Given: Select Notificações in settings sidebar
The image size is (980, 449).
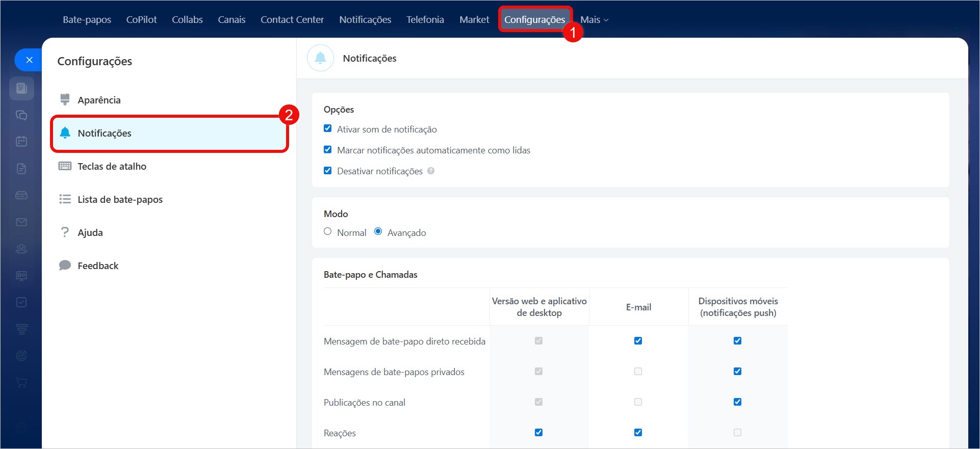Looking at the screenshot, I should 170,133.
